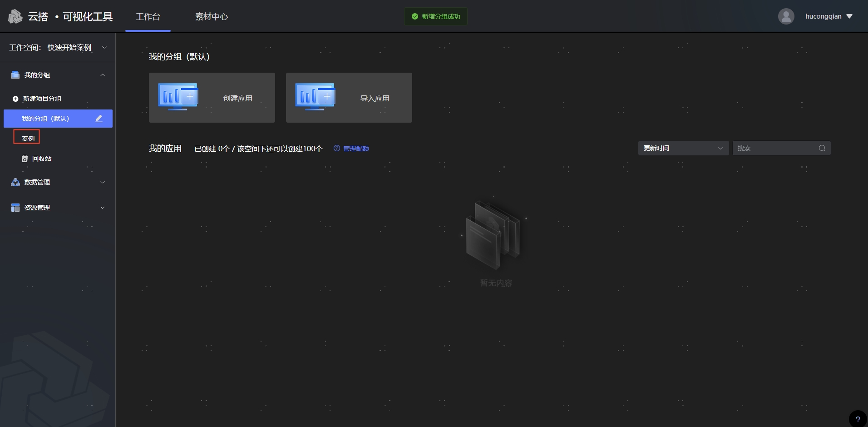868x427 pixels.
Task: Click the 创建应用 label
Action: tap(238, 98)
